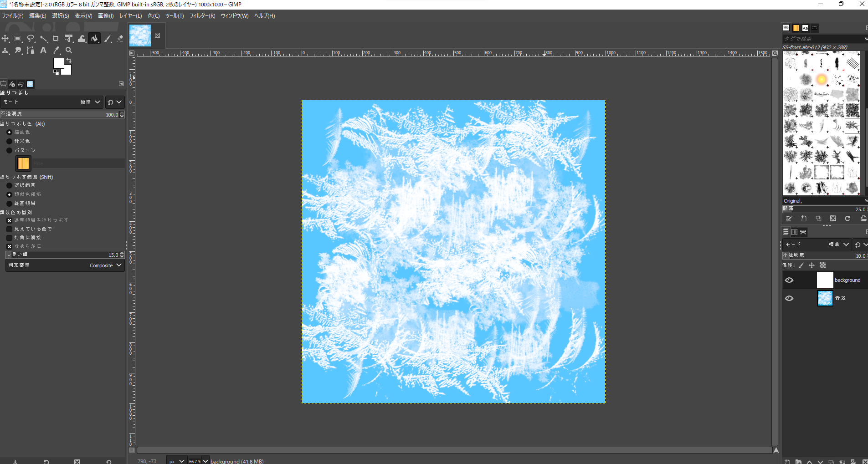
Task: Select the パターン fill radio button
Action: click(x=10, y=150)
